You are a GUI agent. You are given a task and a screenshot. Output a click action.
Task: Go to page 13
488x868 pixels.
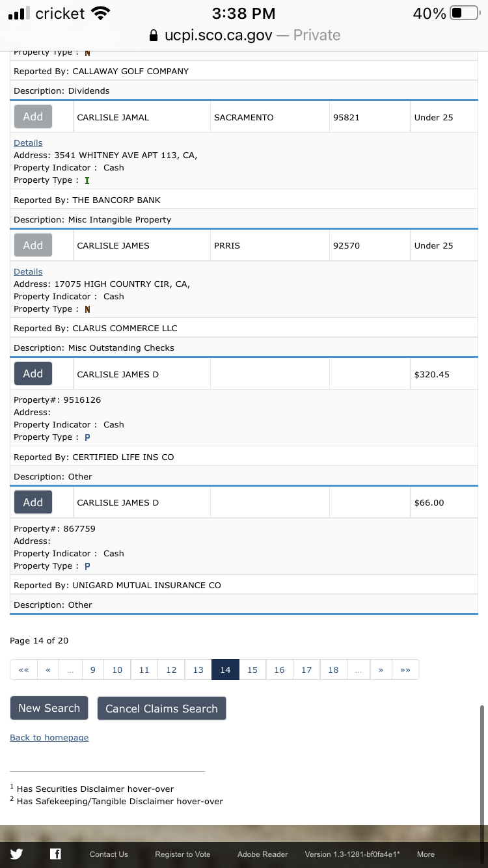[x=198, y=670]
